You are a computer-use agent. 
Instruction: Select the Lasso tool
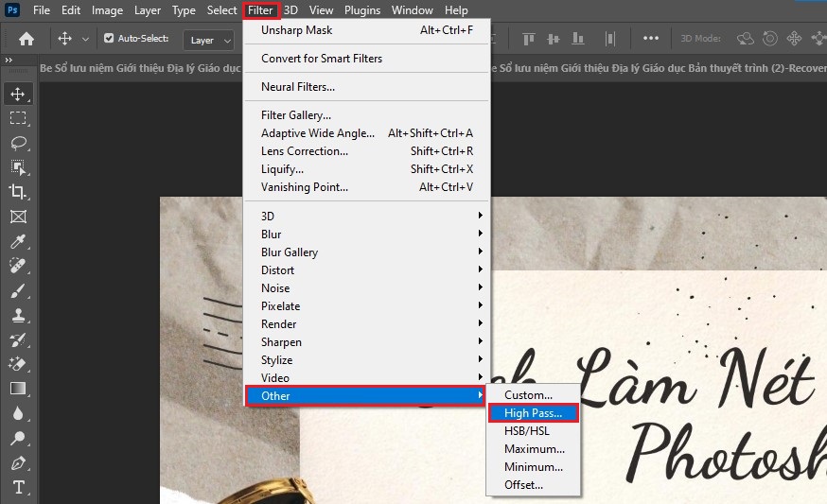pos(18,143)
